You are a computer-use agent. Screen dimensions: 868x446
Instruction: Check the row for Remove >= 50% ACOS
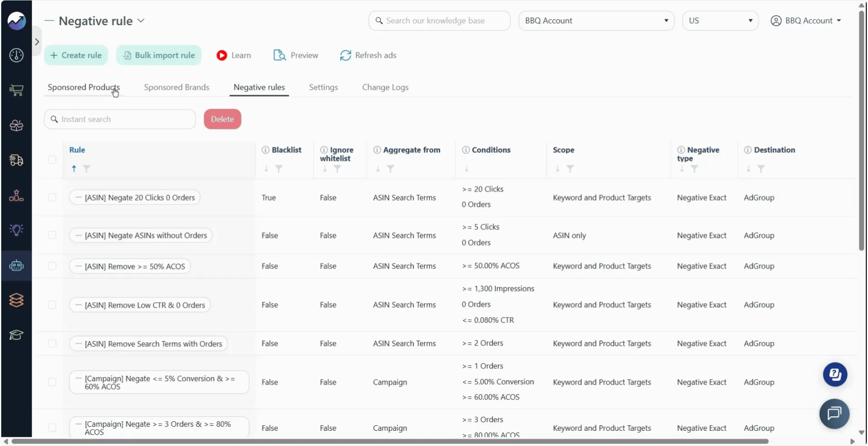tap(52, 266)
